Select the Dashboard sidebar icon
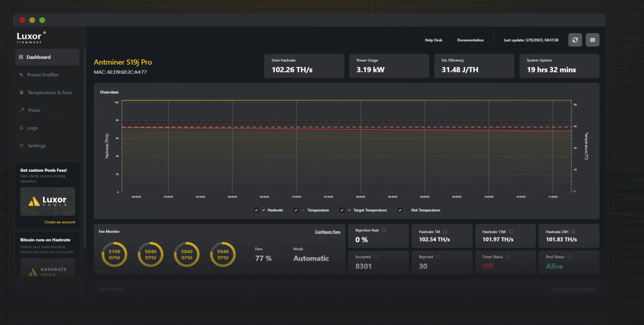Viewport: 644px width, 325px height. tap(21, 57)
